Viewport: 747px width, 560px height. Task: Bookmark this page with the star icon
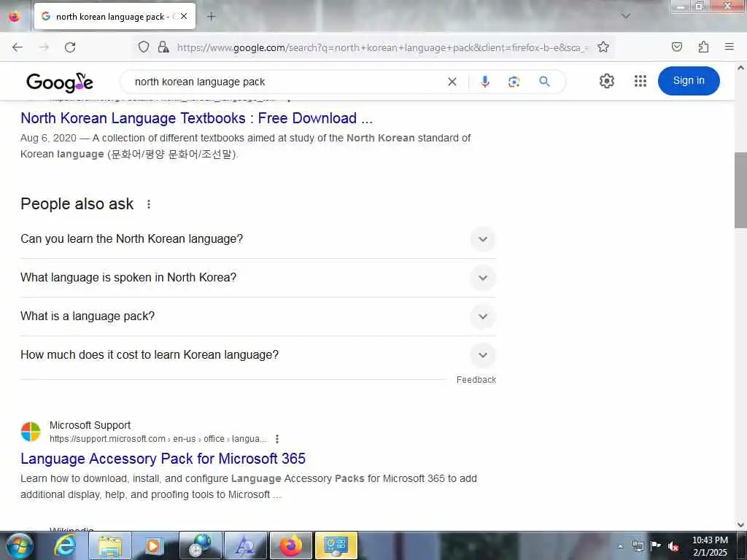click(603, 47)
